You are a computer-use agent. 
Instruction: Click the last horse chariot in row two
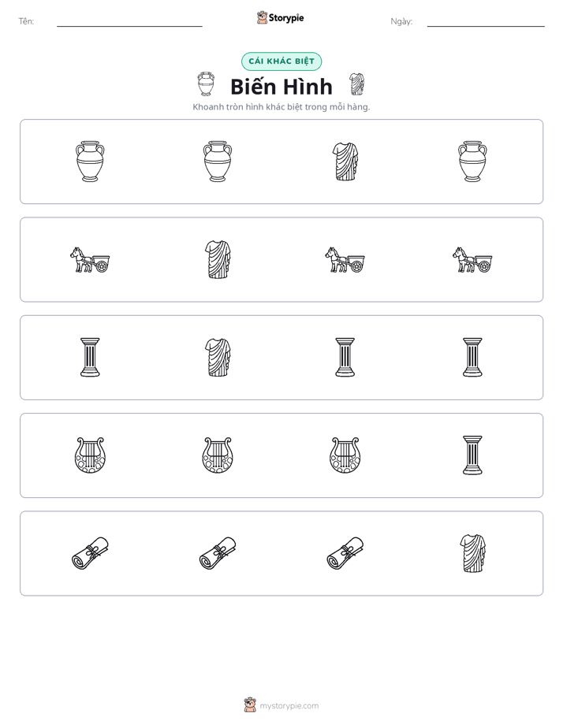tap(472, 259)
